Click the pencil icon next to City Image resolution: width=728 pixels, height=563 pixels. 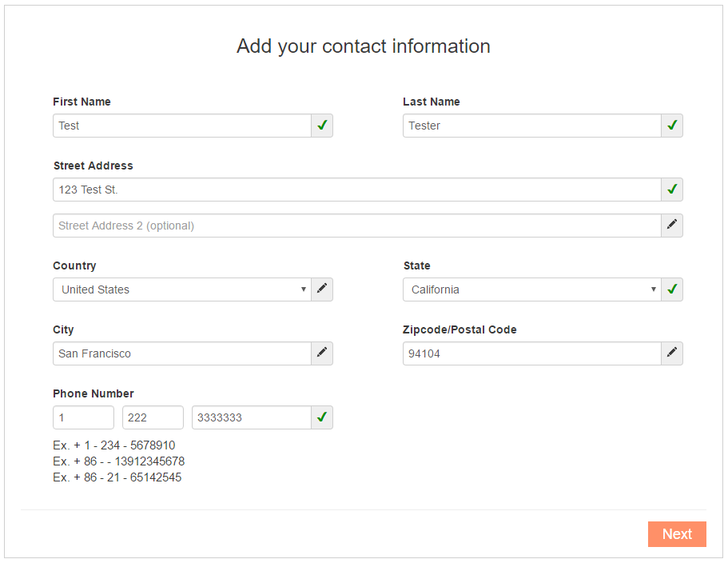click(322, 353)
